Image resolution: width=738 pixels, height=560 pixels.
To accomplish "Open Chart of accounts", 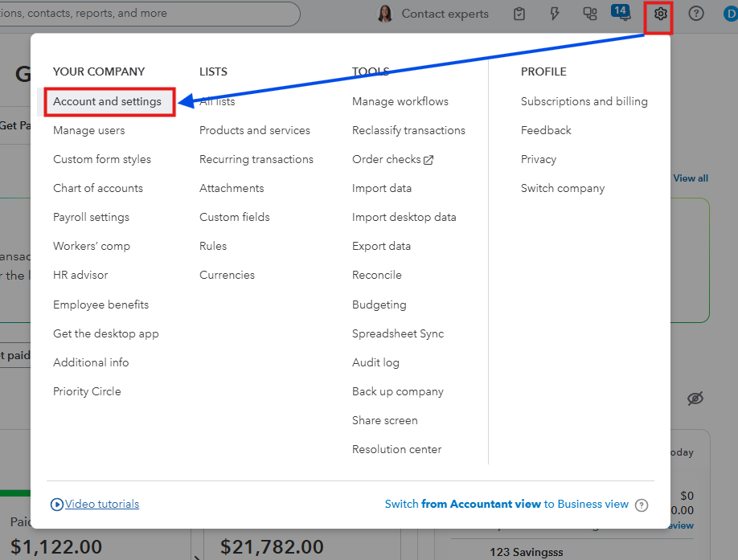I will coord(98,188).
